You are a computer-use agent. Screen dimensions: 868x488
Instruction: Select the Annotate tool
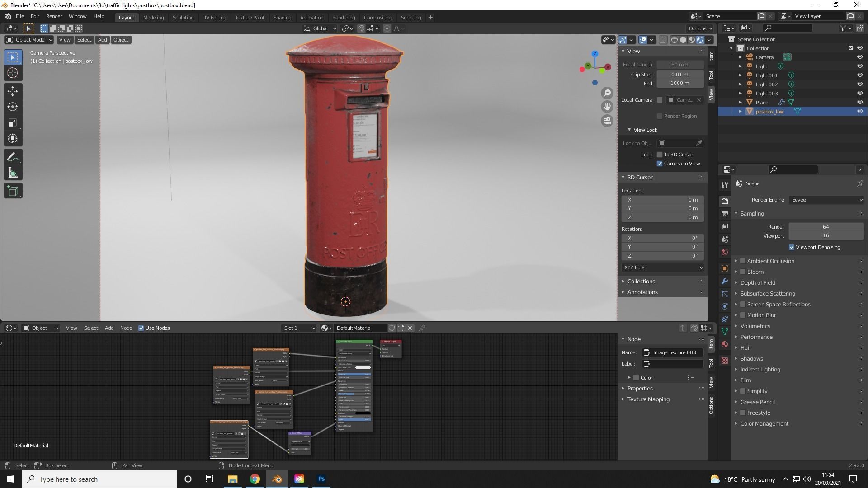[13, 157]
